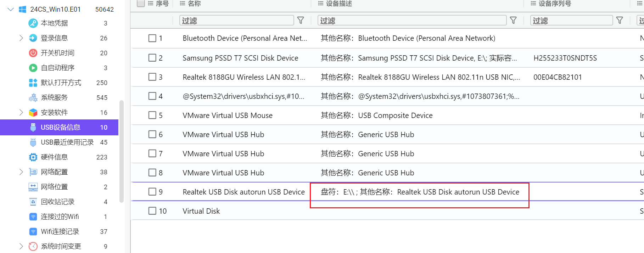Click the left sidebar vertical scrollbar
The width and height of the screenshot is (644, 253).
[122, 152]
